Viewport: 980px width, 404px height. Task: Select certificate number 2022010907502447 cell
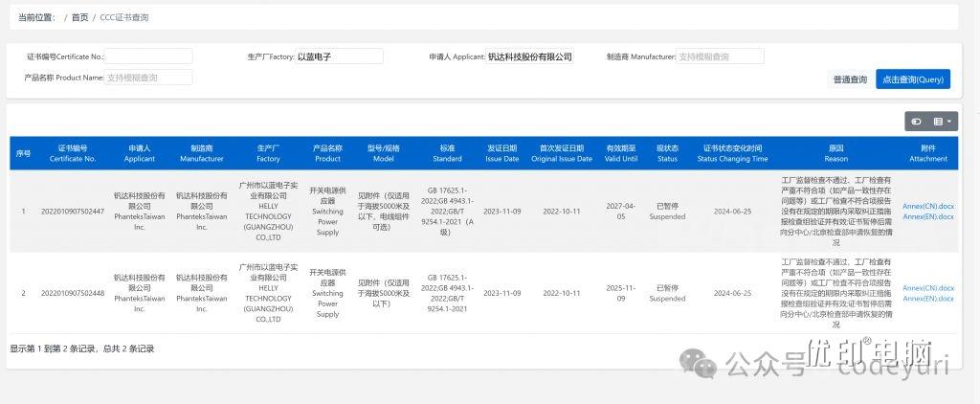click(x=73, y=212)
